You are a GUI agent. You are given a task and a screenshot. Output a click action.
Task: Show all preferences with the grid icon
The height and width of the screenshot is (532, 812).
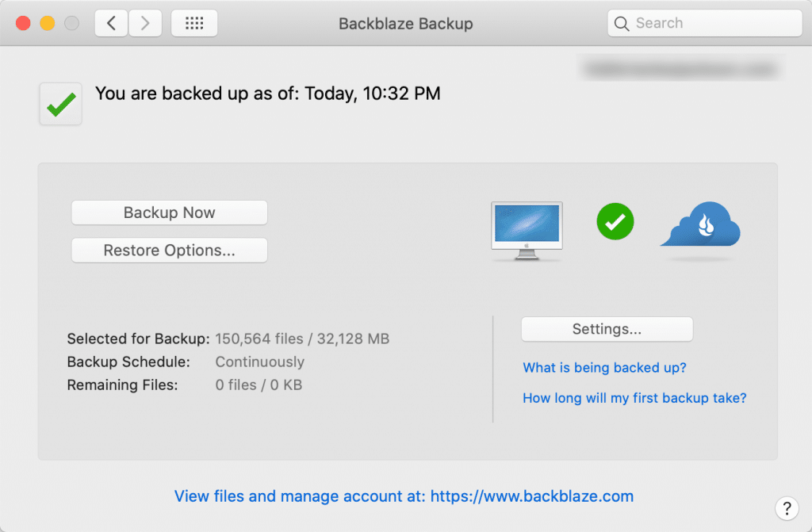pyautogui.click(x=194, y=24)
